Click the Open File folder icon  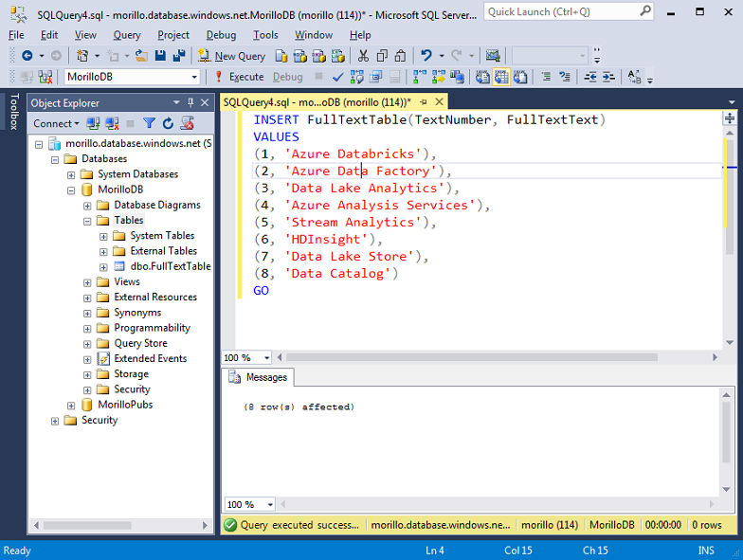pos(142,56)
